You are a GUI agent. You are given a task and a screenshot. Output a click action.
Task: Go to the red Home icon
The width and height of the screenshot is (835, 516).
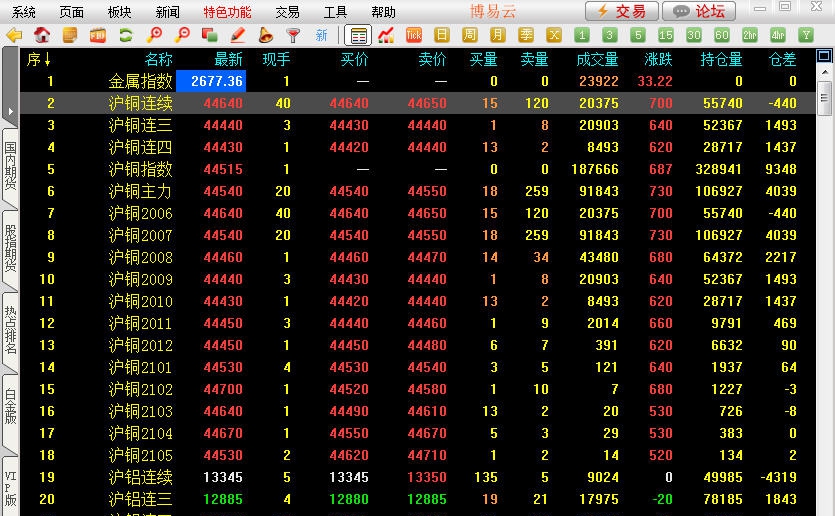pyautogui.click(x=42, y=36)
